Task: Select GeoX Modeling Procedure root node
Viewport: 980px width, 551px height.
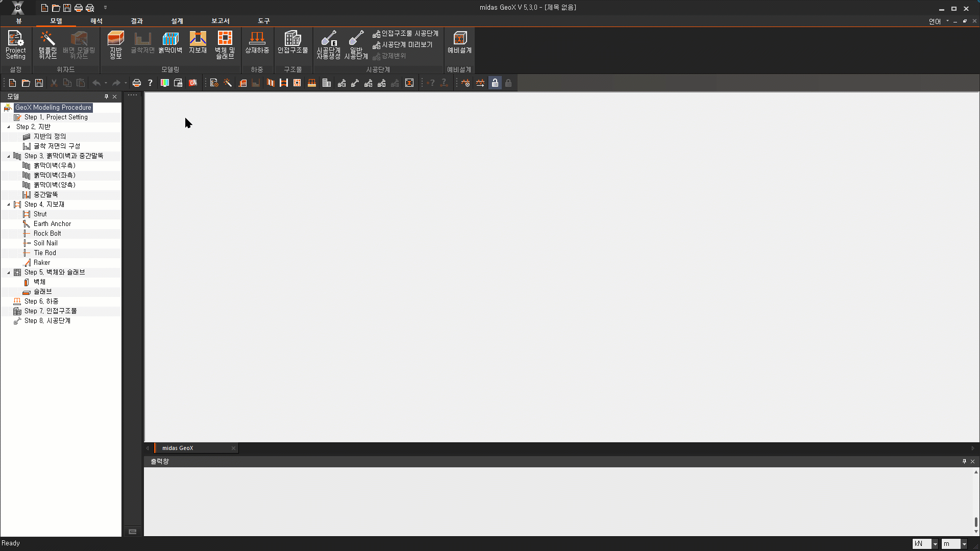Action: 53,108
